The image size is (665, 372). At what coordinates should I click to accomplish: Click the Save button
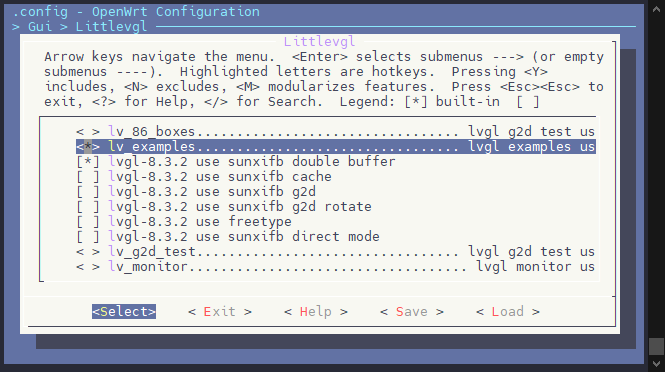point(412,312)
